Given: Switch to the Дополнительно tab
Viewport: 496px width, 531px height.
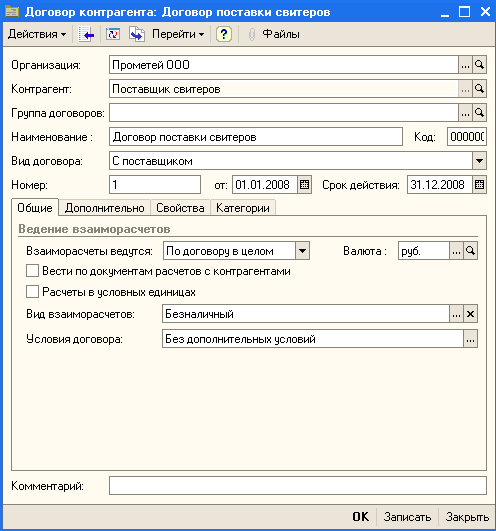Looking at the screenshot, I should click(x=105, y=208).
